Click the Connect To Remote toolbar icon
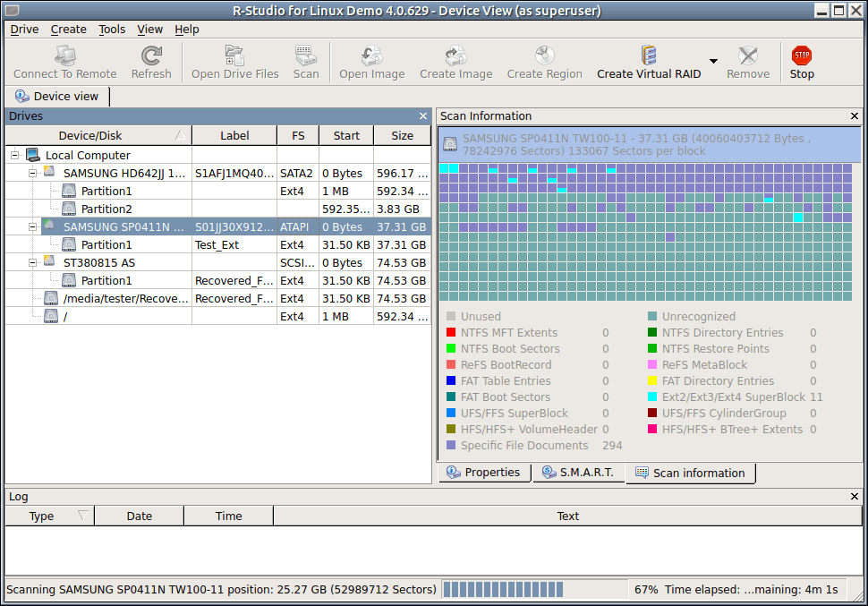 pos(65,55)
